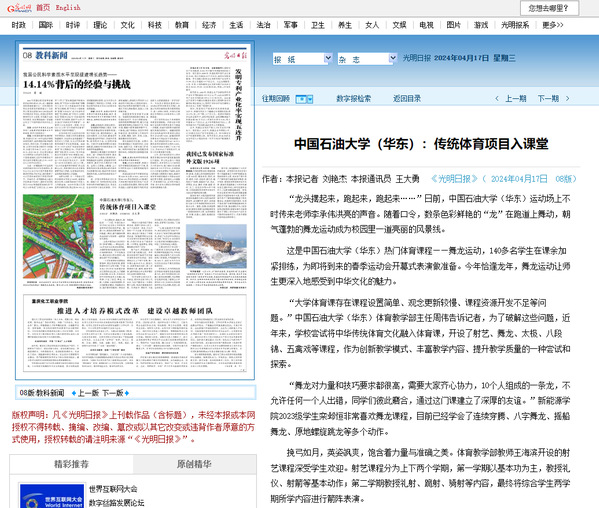Select the 文娱 nav item
This screenshot has height=508, width=599.
399,25
